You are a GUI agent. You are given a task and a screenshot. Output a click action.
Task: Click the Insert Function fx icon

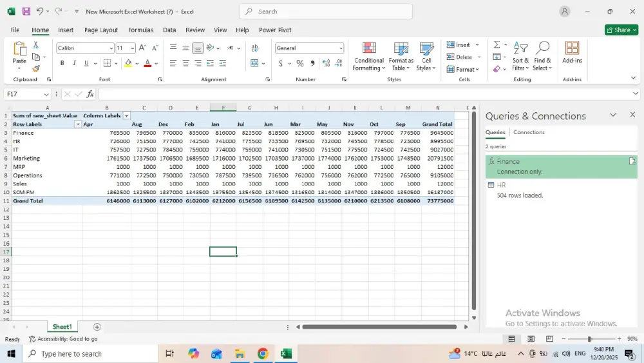click(x=90, y=94)
